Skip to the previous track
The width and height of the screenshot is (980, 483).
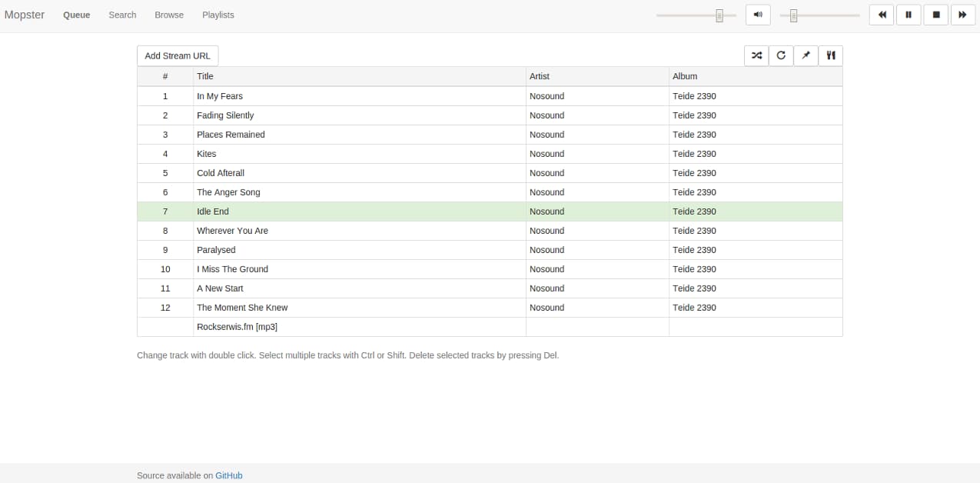[x=882, y=15]
